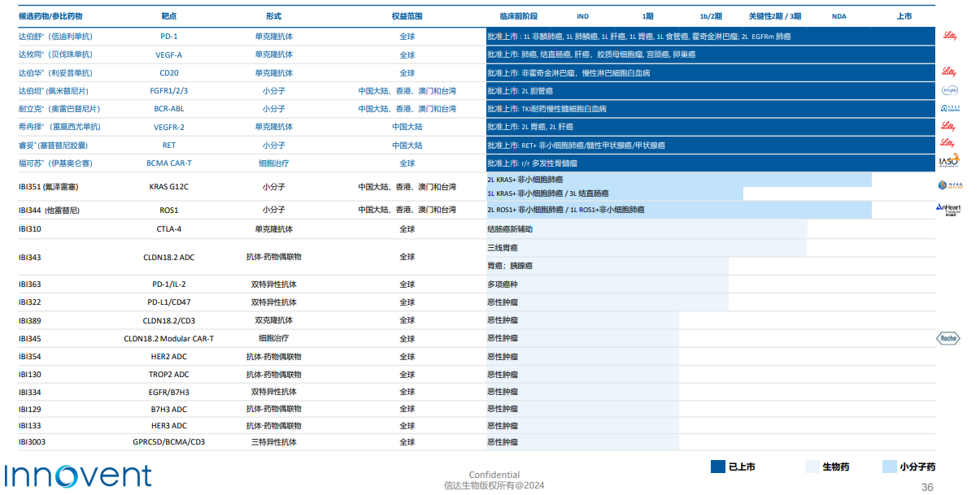The width and height of the screenshot is (980, 495).
Task: Click the EGFR/B7H3 target cell
Action: click(169, 392)
